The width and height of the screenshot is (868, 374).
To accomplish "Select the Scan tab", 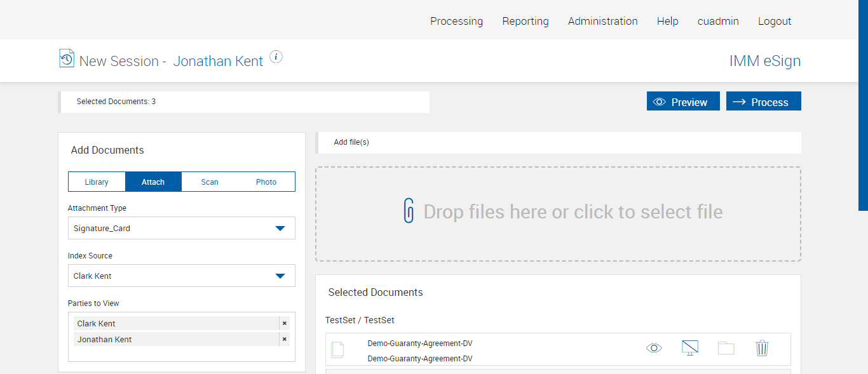I will coord(210,182).
